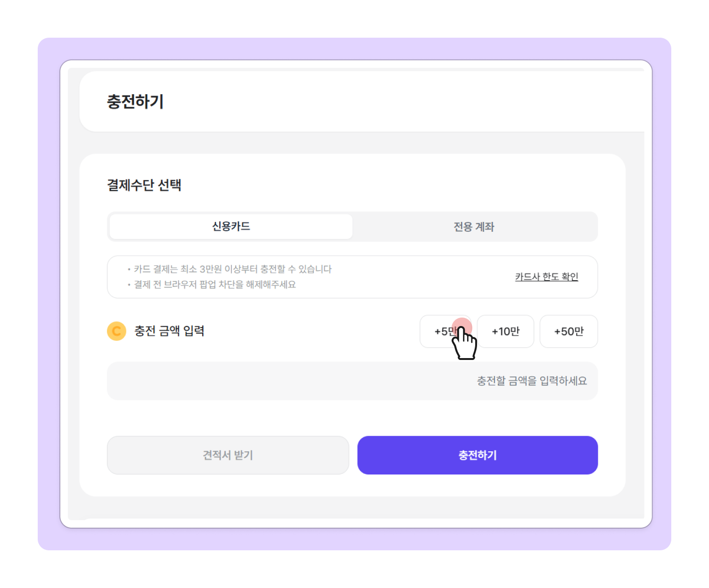Select the 신용카드 payment tab
Screen dimensions: 709x588
231,227
